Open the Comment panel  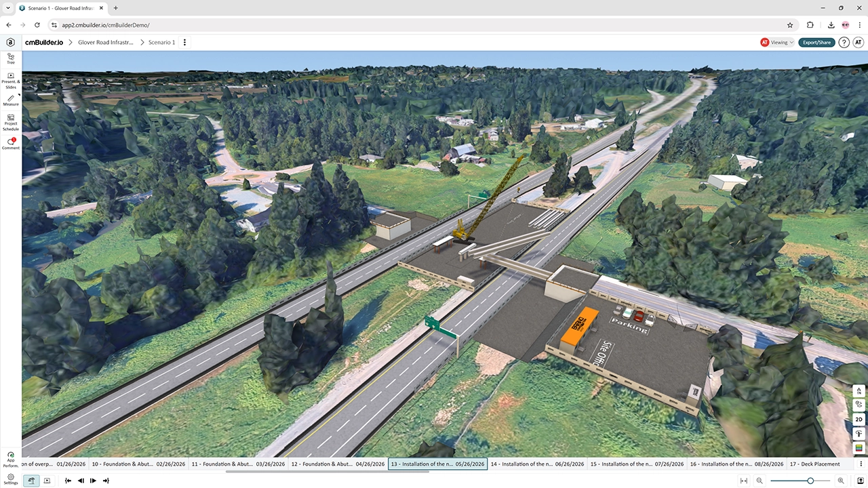(11, 143)
